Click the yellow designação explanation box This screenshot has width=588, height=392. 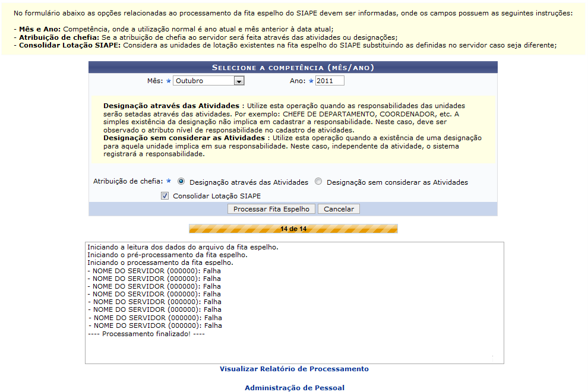click(x=293, y=129)
